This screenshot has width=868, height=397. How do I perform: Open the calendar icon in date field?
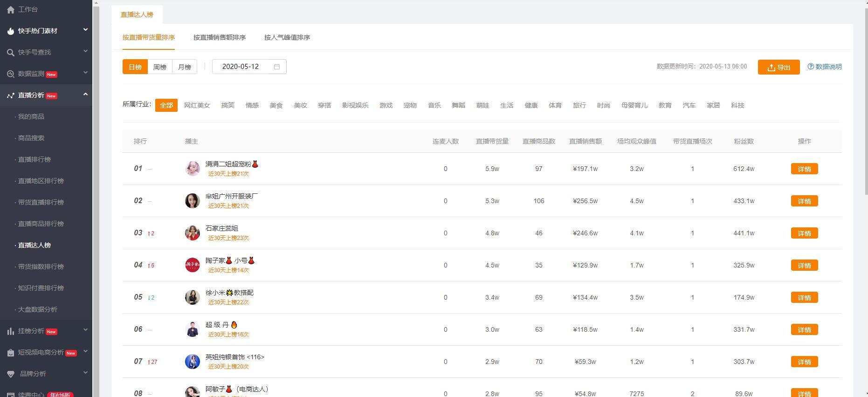(276, 67)
